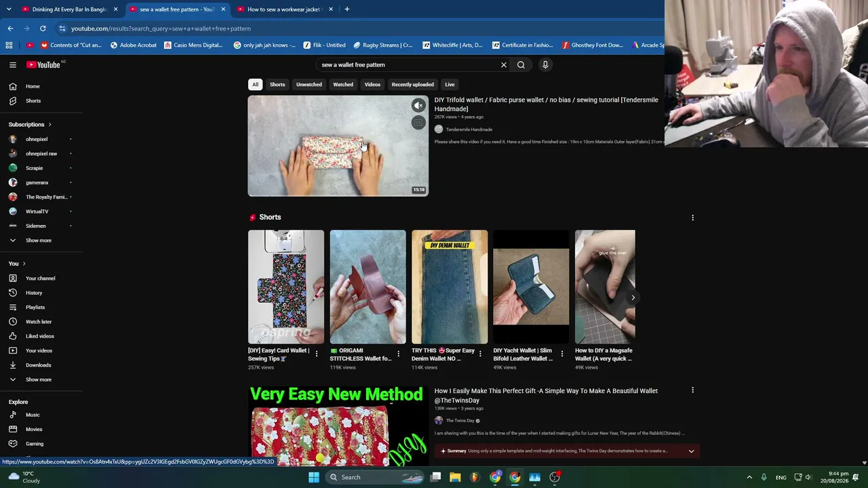This screenshot has width=868, height=488.
Task: Select the Recently uploaded filter chip
Action: tap(412, 85)
